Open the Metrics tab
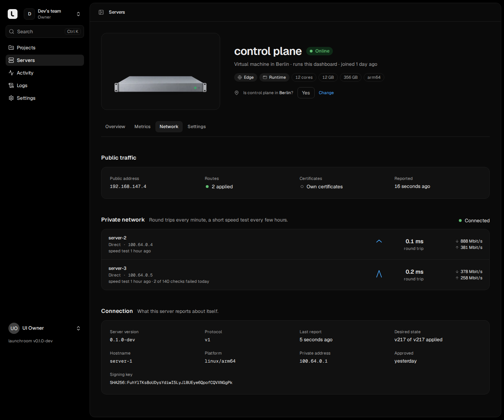The width and height of the screenshot is (504, 420). 142,127
